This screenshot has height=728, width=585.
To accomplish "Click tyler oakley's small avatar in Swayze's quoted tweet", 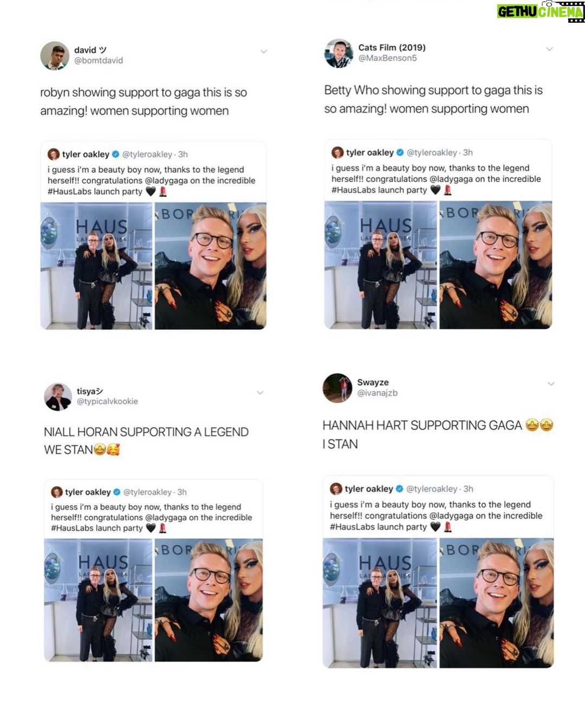I will (336, 488).
